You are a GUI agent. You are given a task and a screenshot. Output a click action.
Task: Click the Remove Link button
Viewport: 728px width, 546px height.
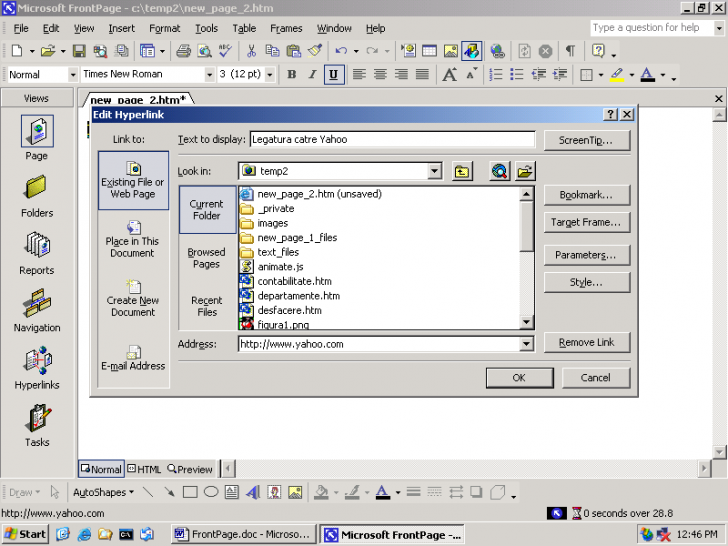click(587, 343)
